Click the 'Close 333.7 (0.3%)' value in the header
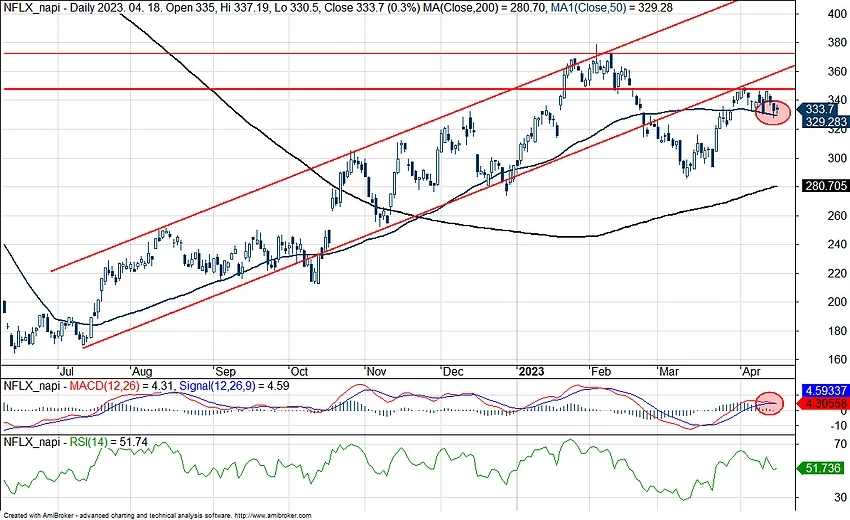This screenshot has width=850, height=520. click(373, 8)
